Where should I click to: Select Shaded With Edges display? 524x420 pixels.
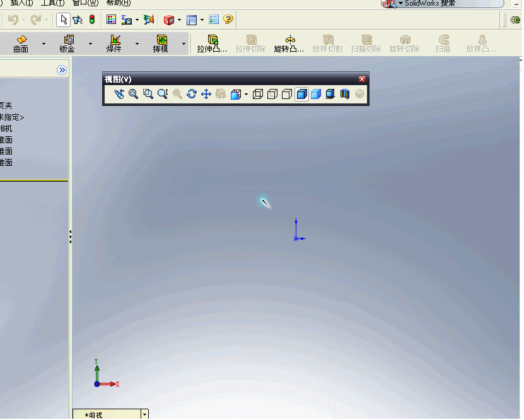pos(302,94)
